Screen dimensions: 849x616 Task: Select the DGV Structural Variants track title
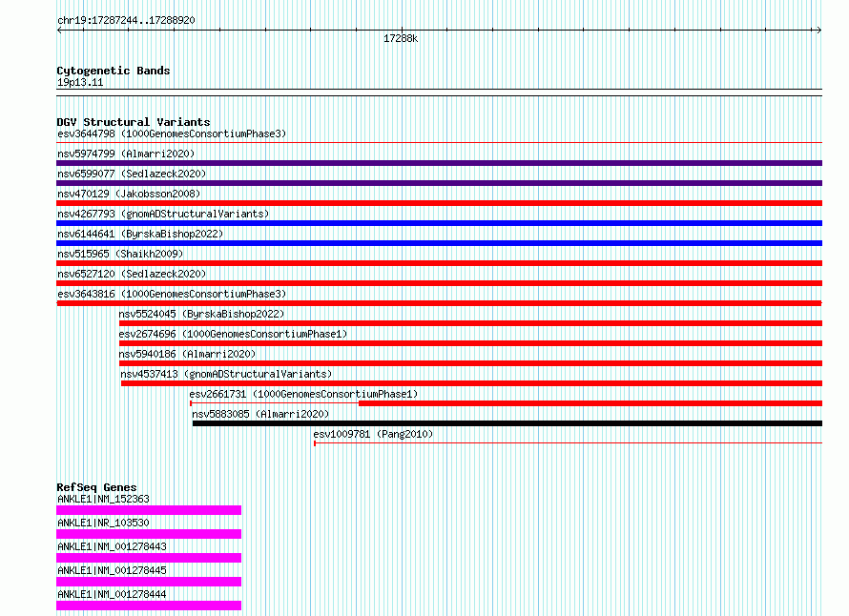(x=134, y=122)
